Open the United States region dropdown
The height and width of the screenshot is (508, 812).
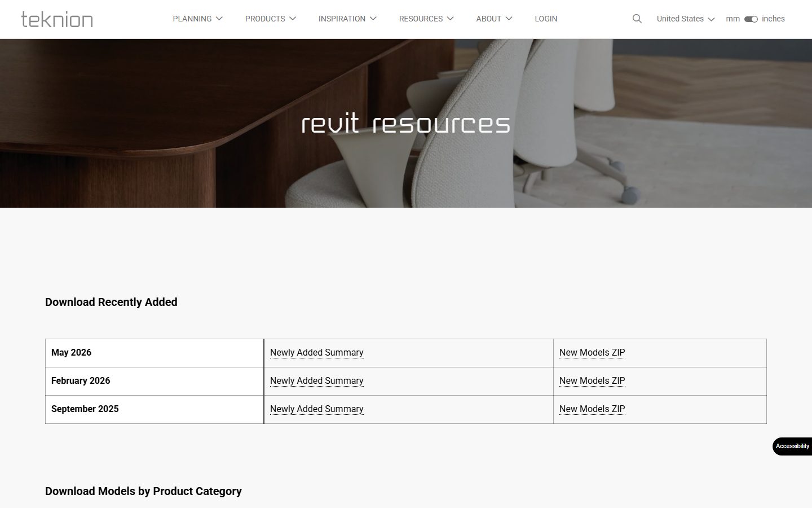click(686, 19)
